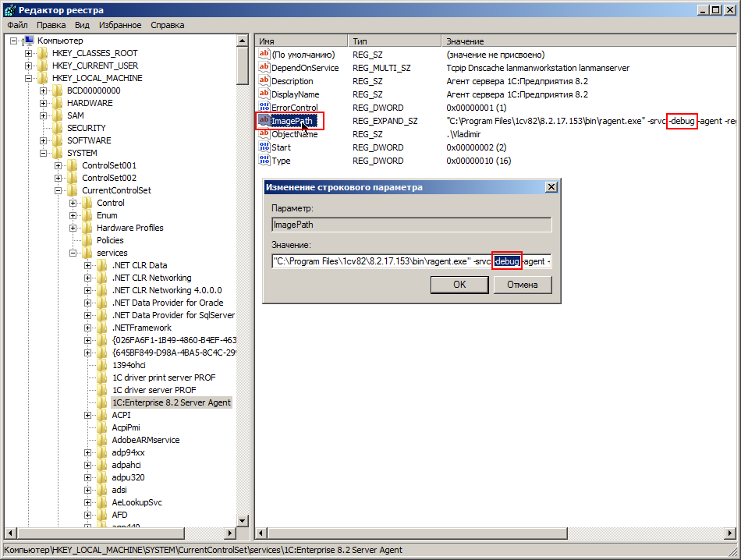Click the string icon for ObjectName
The image size is (741, 560).
(264, 133)
